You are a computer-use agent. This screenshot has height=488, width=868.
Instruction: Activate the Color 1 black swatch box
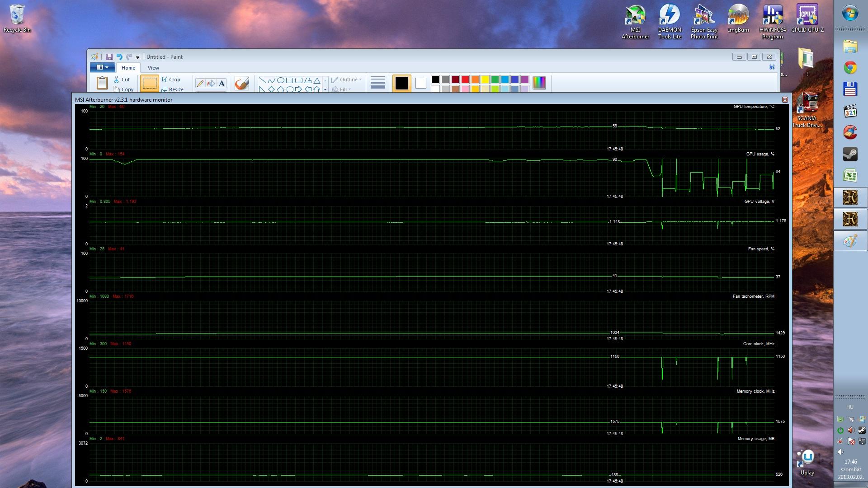401,83
